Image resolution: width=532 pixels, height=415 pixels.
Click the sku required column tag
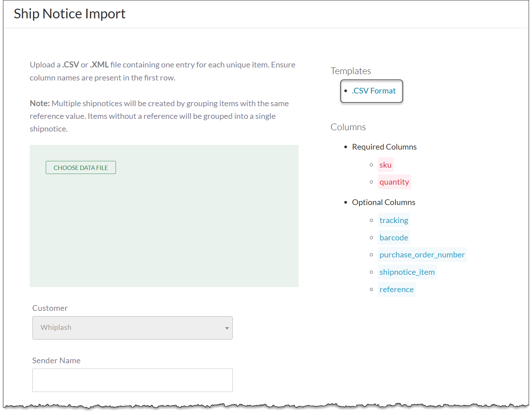click(x=385, y=165)
